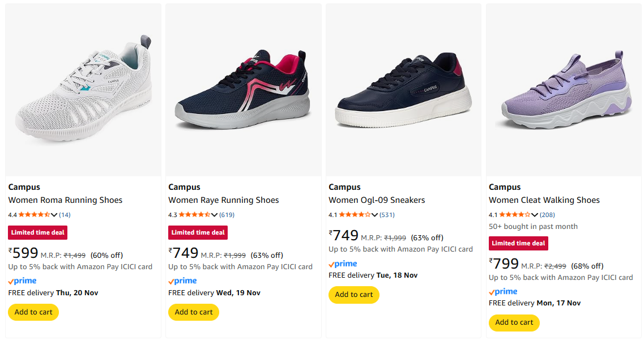The image size is (644, 340).
Task: Click the Prime icon under Ogl-09 Sneakers
Action: click(x=343, y=264)
